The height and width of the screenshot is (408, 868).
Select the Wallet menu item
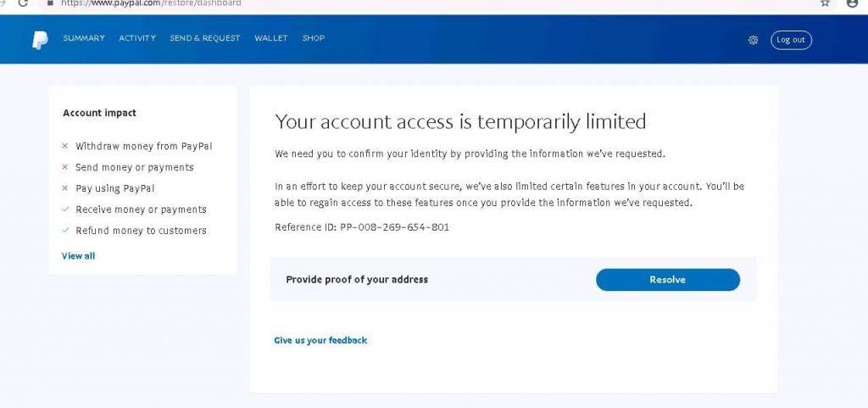pos(271,38)
